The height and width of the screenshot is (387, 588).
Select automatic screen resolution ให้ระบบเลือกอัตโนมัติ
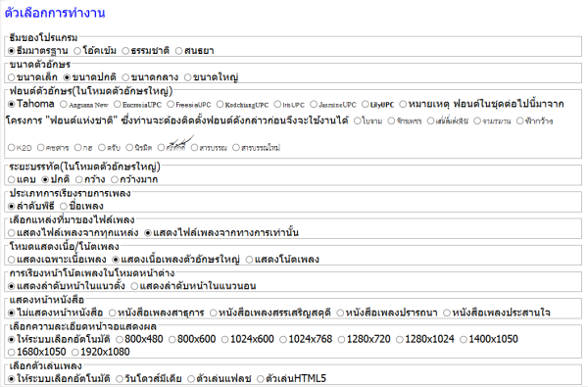pyautogui.click(x=12, y=340)
